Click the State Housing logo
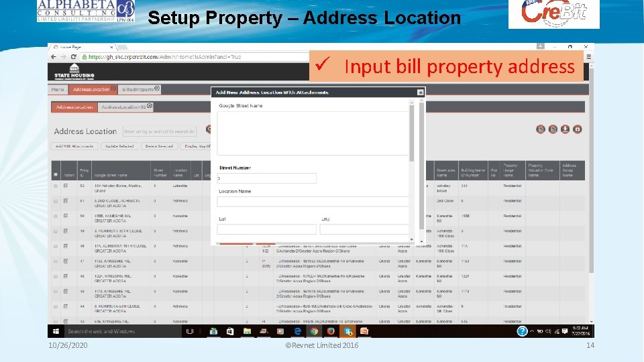Screen dimensions: 644x362 coord(74,72)
